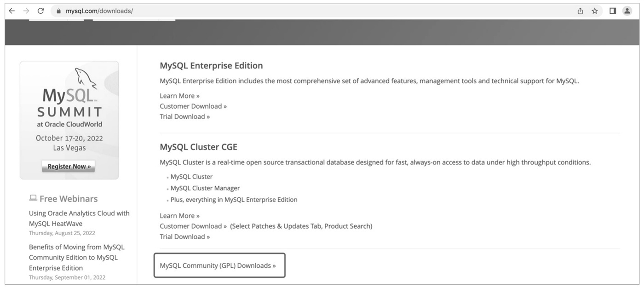Screen dimensions: 644x288
Task: Open Trial Download under MySQL Cluster CGE
Action: (184, 237)
